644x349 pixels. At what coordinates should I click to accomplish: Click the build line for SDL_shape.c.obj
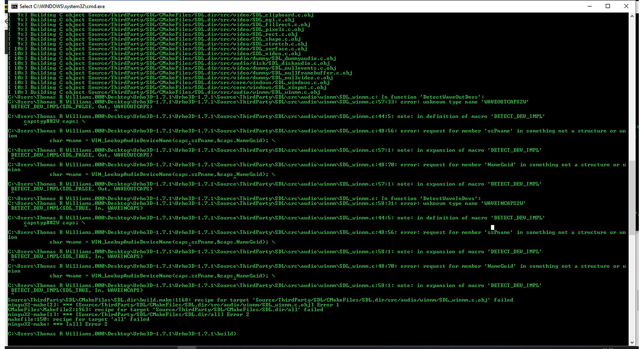tap(154, 39)
